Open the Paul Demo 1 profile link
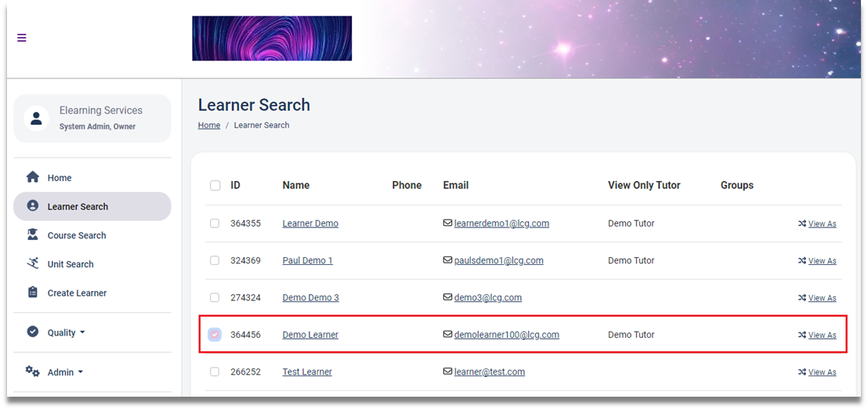 tap(308, 260)
